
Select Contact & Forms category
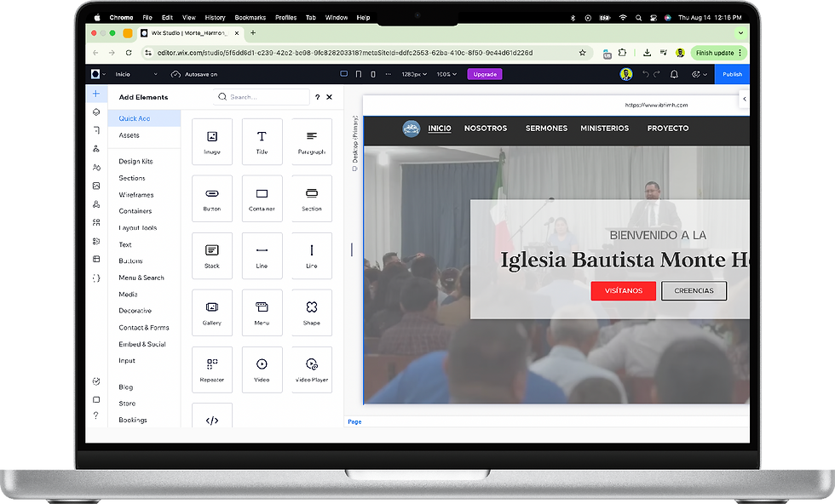(144, 327)
